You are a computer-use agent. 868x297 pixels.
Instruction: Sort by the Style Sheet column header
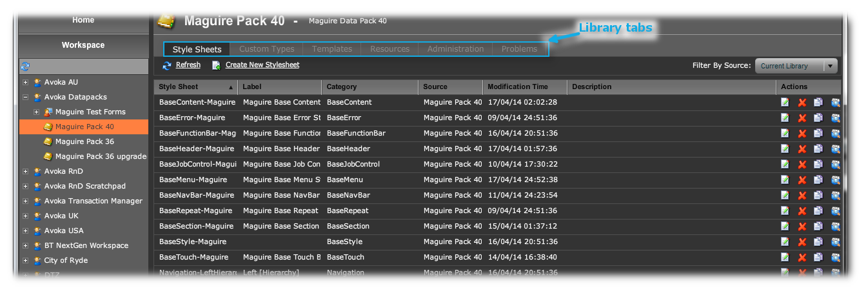[x=195, y=87]
